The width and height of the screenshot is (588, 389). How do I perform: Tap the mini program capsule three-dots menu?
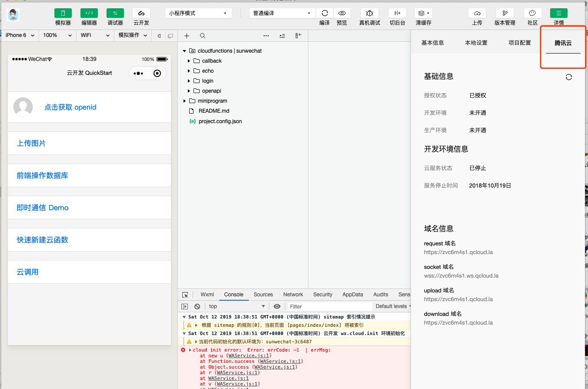coord(138,74)
